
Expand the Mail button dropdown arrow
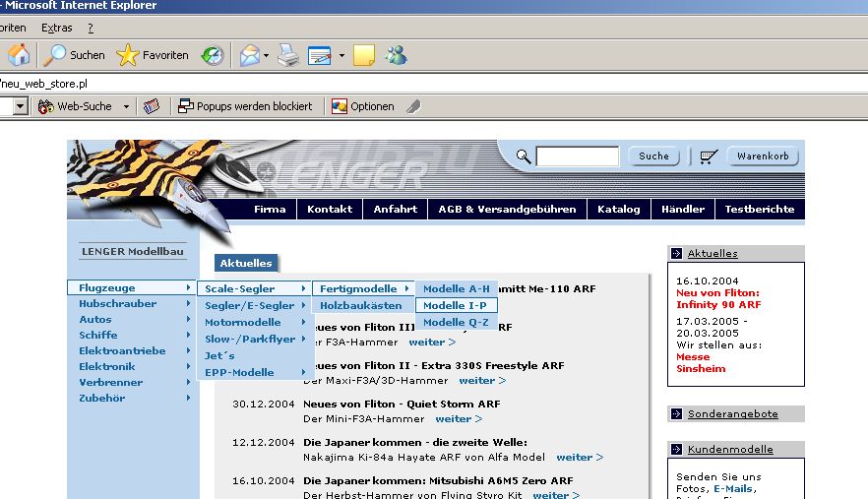(x=267, y=55)
